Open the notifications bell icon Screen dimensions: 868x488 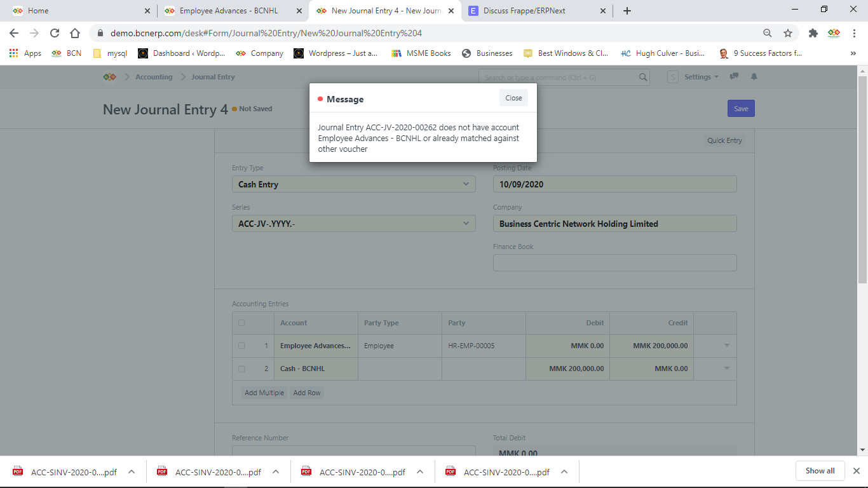click(754, 77)
